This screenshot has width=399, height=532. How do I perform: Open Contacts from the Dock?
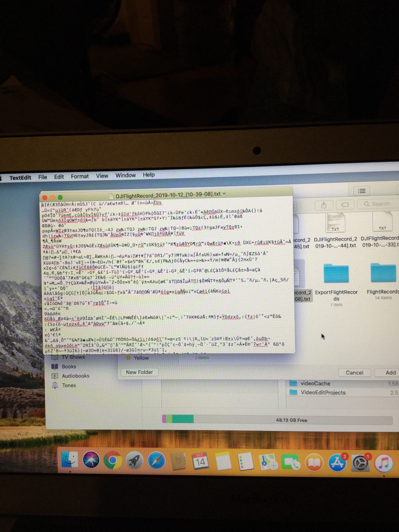178,461
